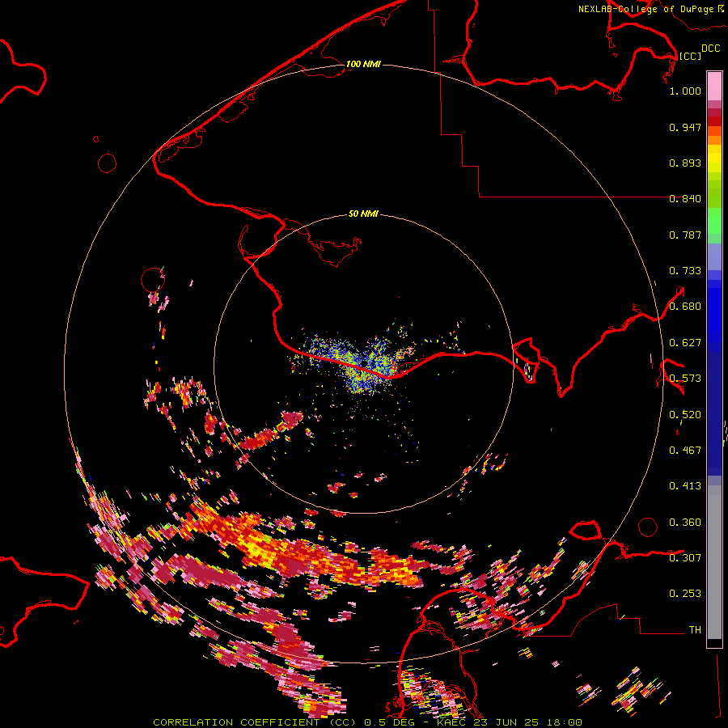Click the 0.520 color scale value

(x=685, y=415)
